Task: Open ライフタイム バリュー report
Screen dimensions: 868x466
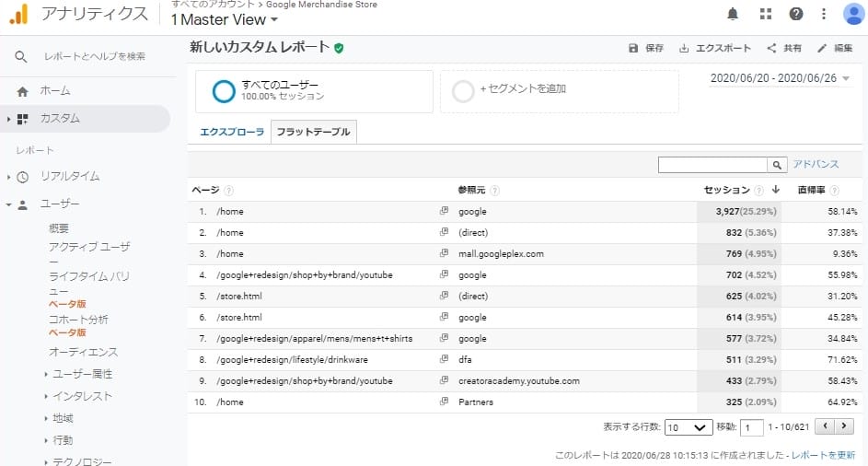Action: pos(89,283)
